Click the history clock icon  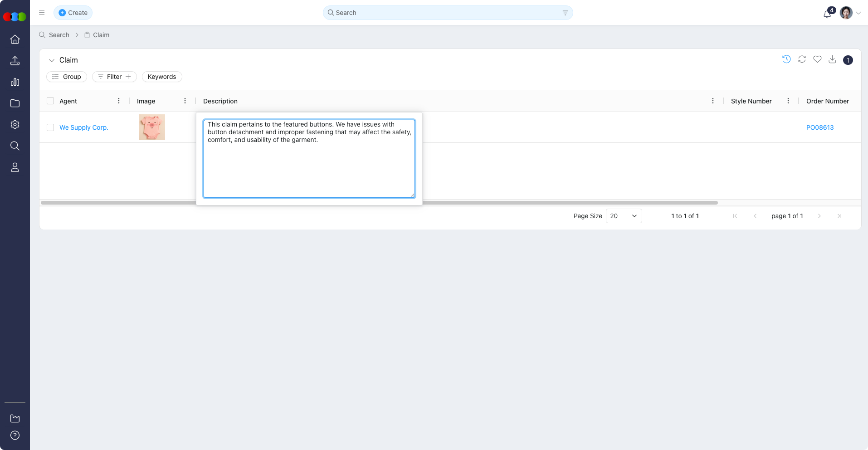click(786, 59)
